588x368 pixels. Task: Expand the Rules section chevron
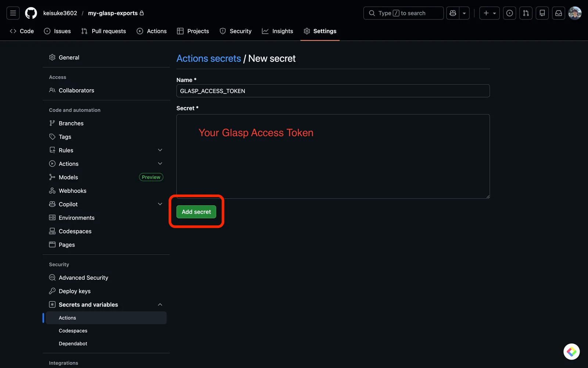click(x=160, y=150)
